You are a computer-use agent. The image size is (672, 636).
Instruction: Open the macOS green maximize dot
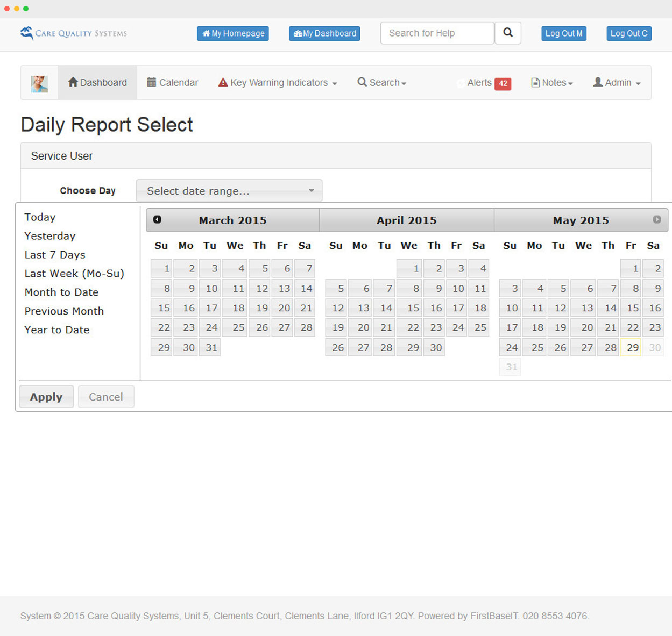tap(26, 9)
